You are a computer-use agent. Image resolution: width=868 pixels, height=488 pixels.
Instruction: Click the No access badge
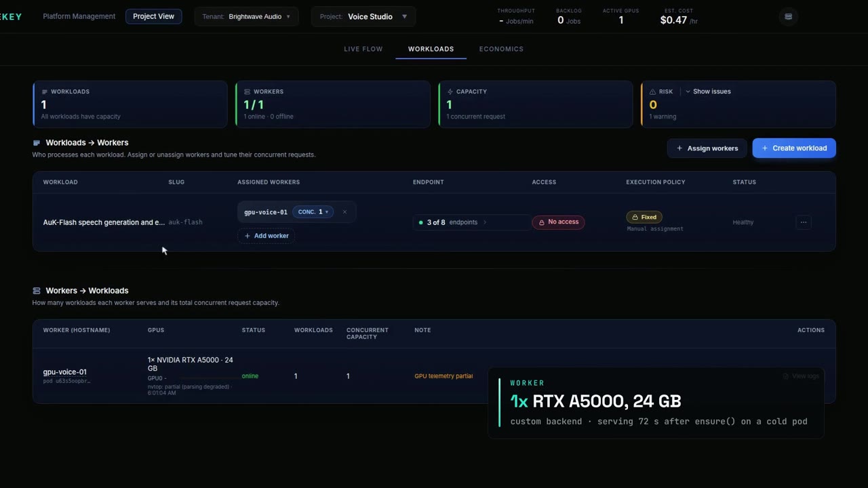(558, 222)
